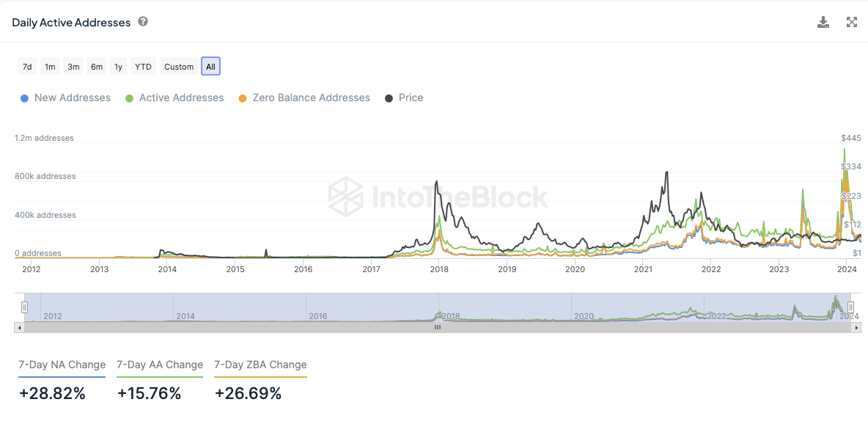Toggle Zero Balance Addresses series
The image size is (868, 424).
click(x=304, y=98)
